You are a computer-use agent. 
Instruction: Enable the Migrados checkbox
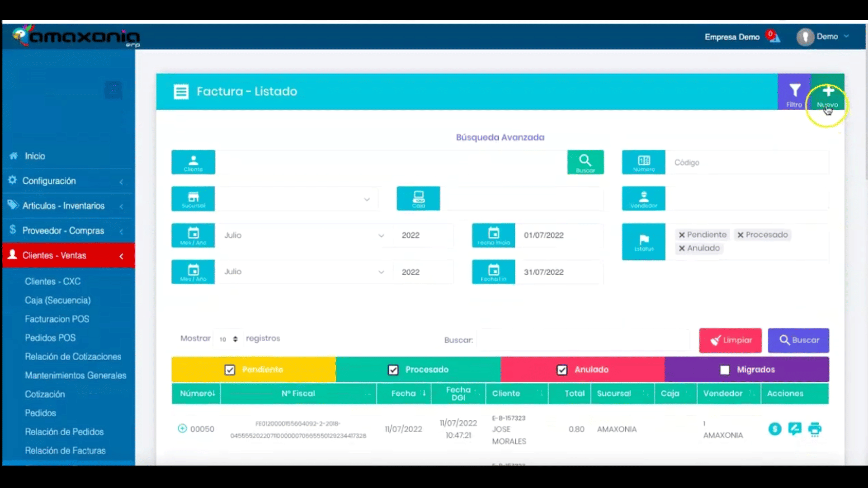click(x=724, y=370)
